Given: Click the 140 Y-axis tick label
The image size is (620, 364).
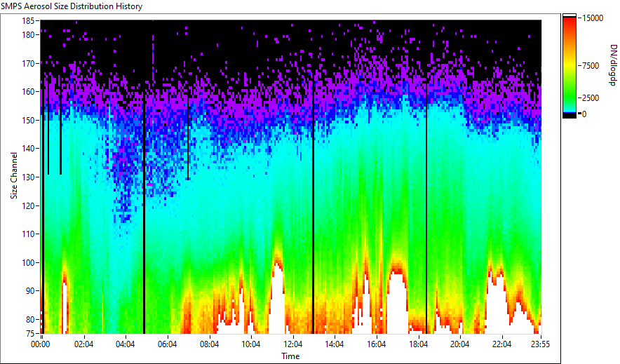Looking at the screenshot, I should (28, 149).
